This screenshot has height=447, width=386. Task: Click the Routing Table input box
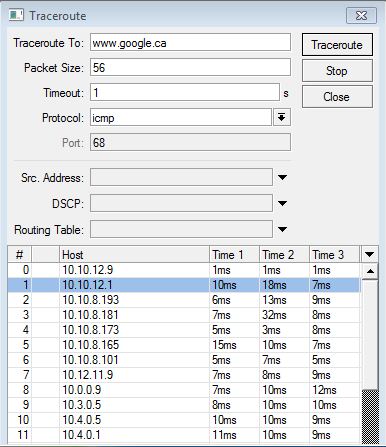(181, 229)
